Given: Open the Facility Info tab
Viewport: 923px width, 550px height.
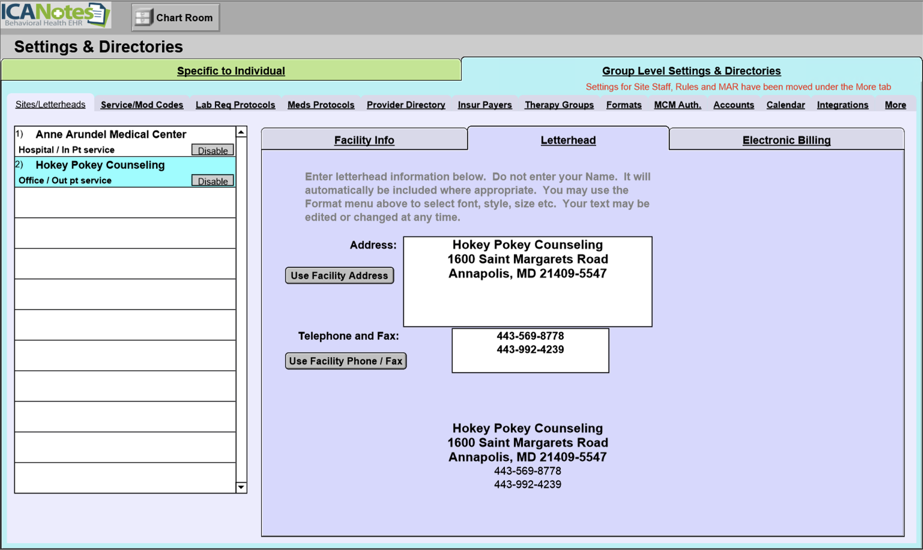Looking at the screenshot, I should [x=364, y=140].
